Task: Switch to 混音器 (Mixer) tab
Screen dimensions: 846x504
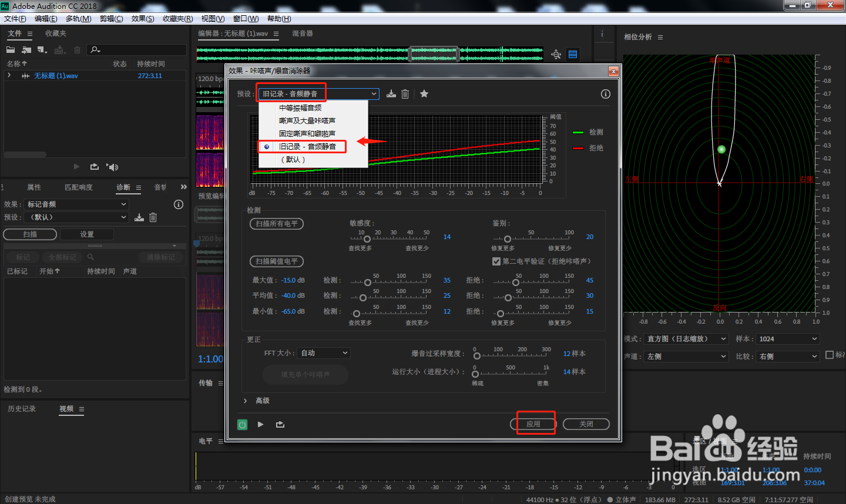Action: coord(303,34)
